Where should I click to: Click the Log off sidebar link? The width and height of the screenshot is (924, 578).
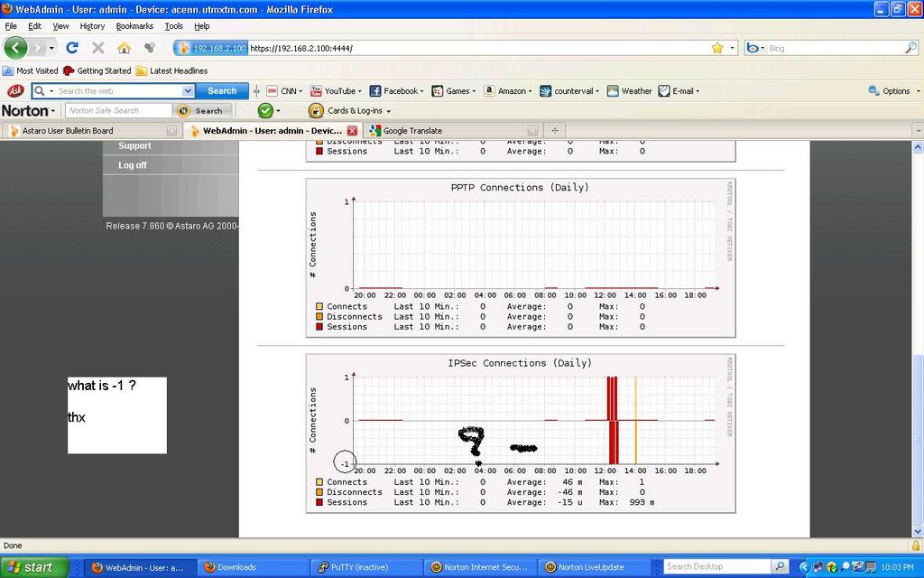(133, 165)
